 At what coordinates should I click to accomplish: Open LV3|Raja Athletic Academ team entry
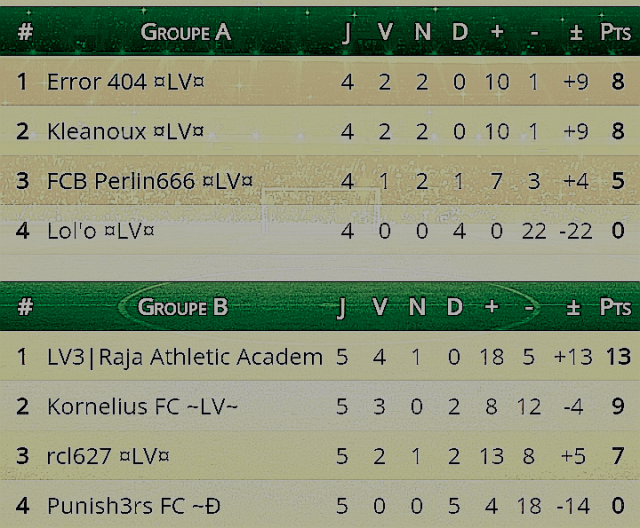(185, 357)
